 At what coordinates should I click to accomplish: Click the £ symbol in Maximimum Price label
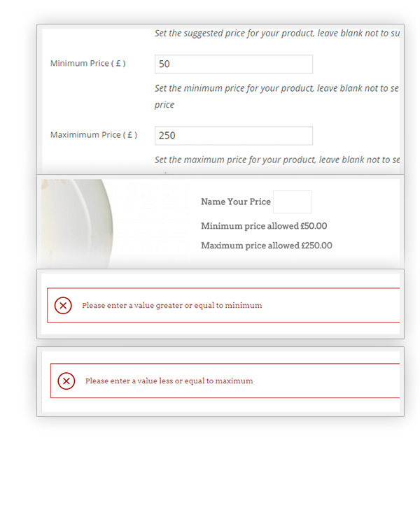(129, 135)
